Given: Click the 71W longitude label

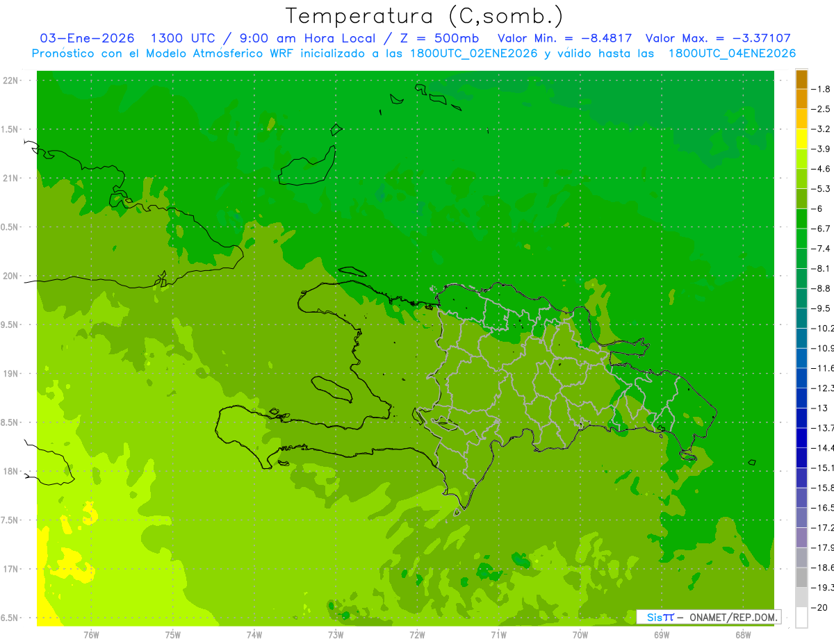Looking at the screenshot, I should 498,635.
